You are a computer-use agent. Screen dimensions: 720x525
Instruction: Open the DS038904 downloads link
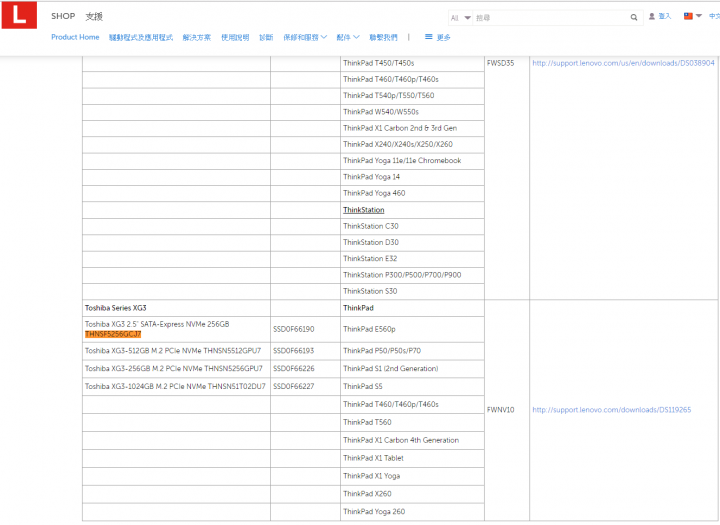coord(623,63)
